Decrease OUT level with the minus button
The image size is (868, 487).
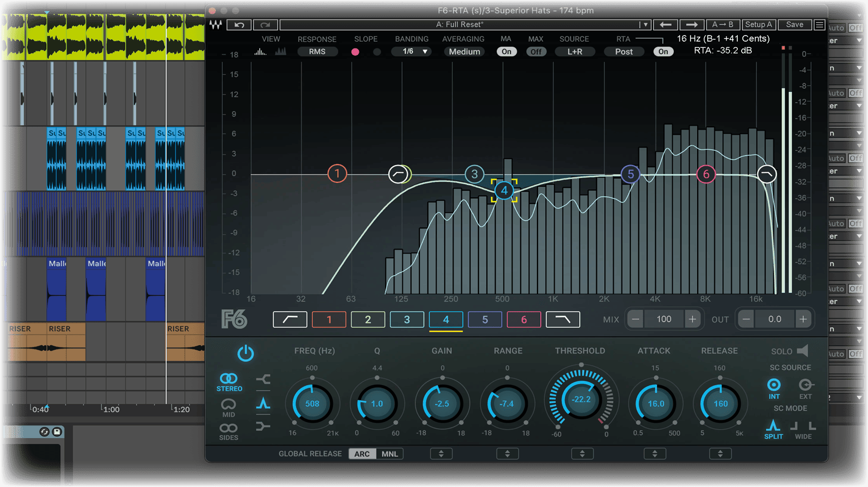coord(746,319)
